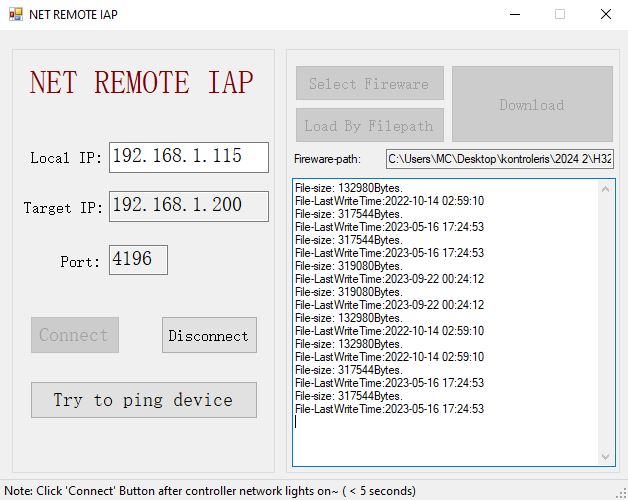Close the NET REMOTE IAP window
The width and height of the screenshot is (628, 500).
pyautogui.click(x=605, y=15)
